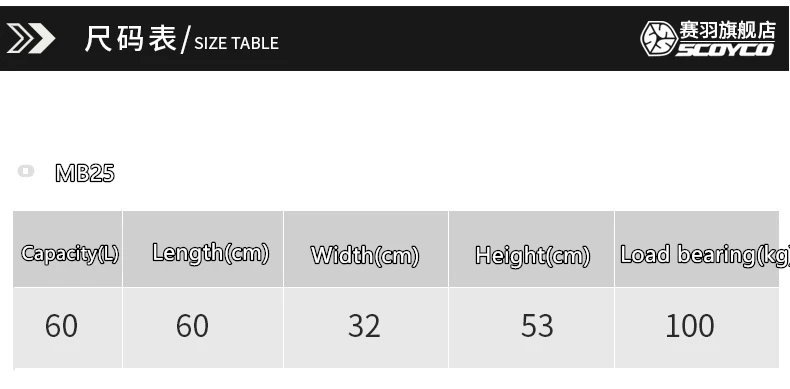The image size is (790, 389).
Task: Click the 尺码表 heading text
Action: (131, 38)
